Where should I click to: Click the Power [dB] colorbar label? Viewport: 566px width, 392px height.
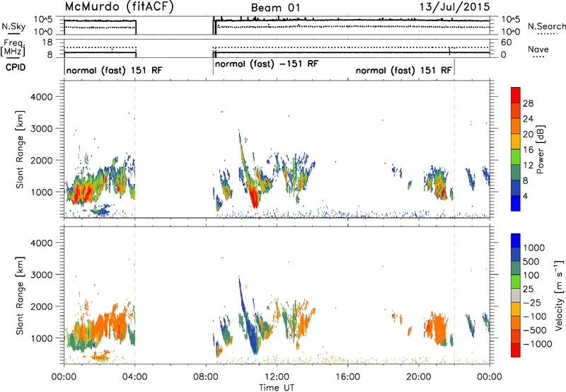(x=540, y=149)
